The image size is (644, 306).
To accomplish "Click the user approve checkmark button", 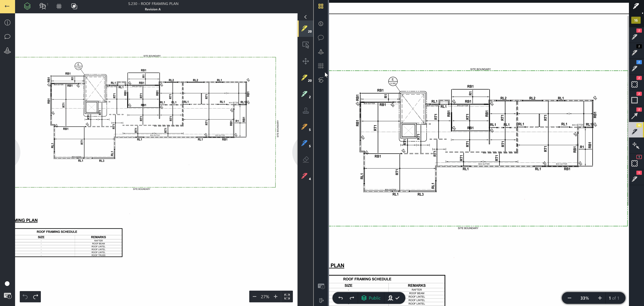I will [394, 298].
